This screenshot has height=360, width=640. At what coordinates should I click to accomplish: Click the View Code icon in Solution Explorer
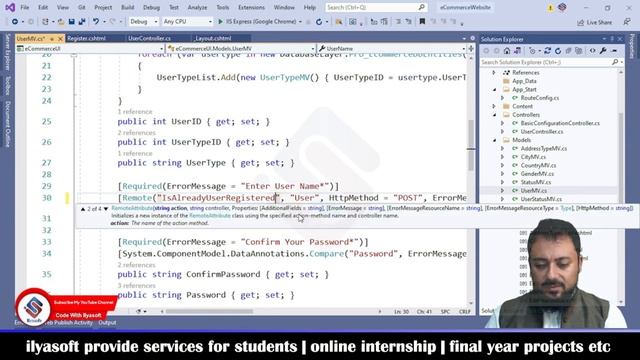point(592,51)
